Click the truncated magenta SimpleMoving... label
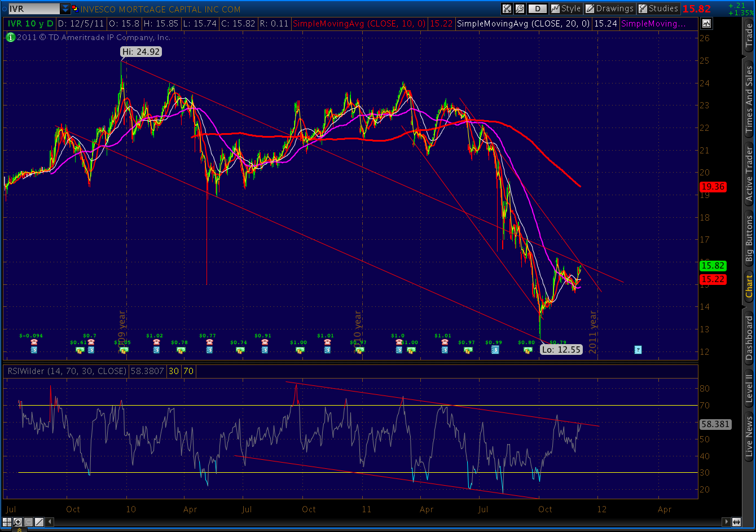756x532 pixels. (x=653, y=24)
